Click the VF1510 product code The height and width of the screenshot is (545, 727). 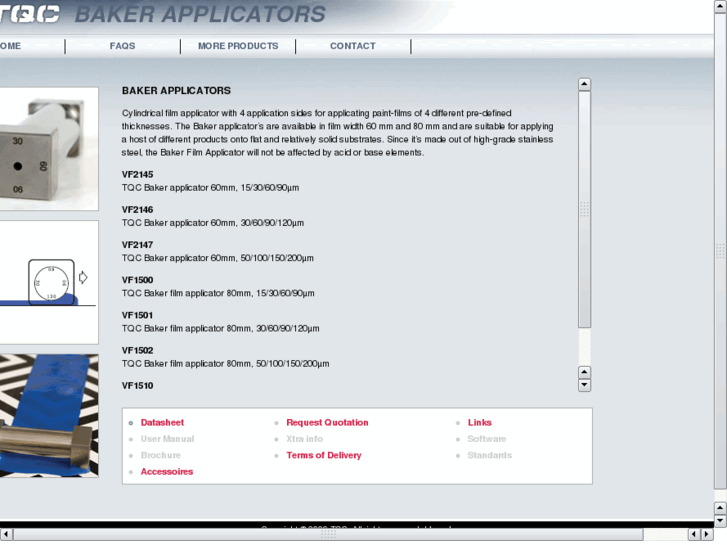(x=137, y=385)
